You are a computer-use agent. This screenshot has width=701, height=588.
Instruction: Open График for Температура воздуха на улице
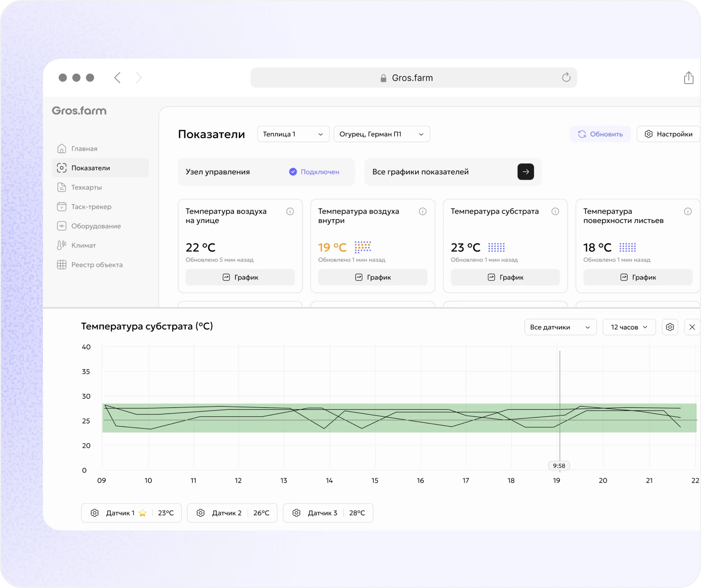[240, 277]
